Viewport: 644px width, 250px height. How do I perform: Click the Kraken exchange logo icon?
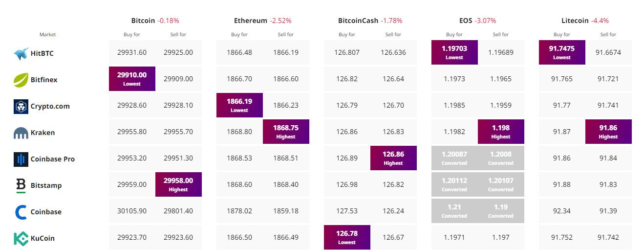(21, 133)
